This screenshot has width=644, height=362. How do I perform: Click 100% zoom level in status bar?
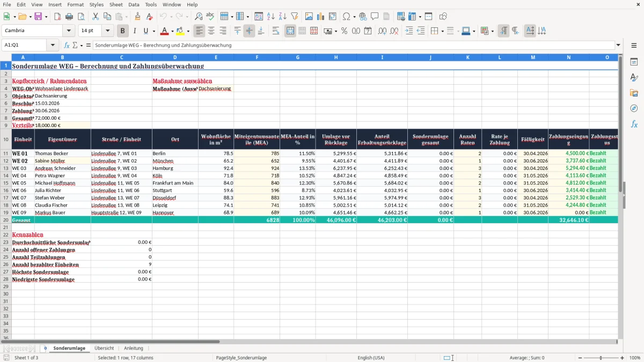635,358
